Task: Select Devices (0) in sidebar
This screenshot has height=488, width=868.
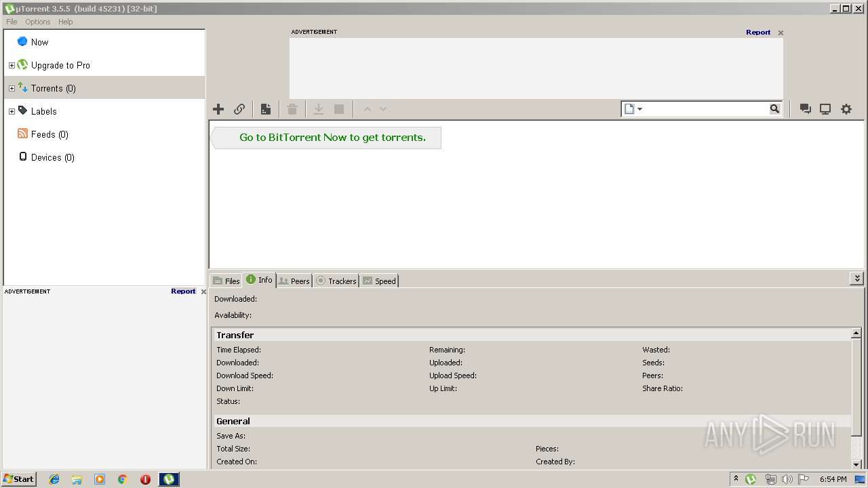Action: (104, 157)
